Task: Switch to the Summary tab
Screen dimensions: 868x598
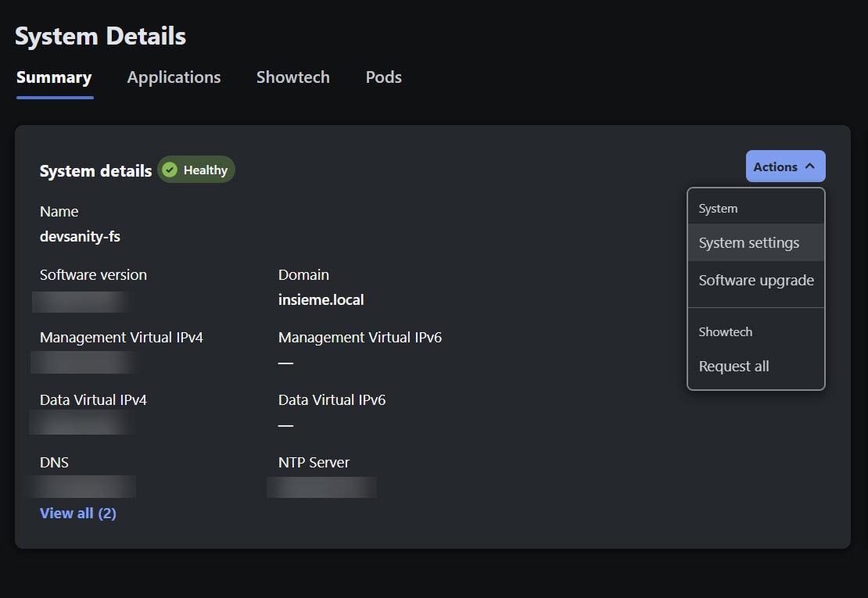Action: coord(54,77)
